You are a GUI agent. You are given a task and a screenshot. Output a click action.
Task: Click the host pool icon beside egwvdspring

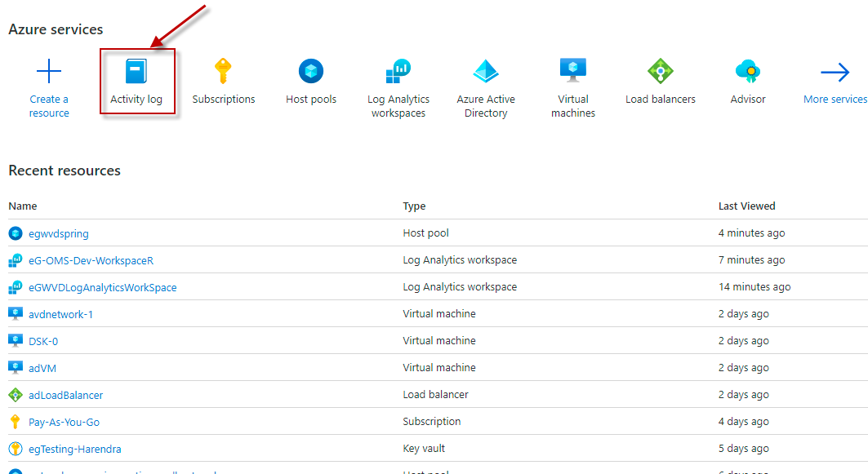tap(16, 233)
